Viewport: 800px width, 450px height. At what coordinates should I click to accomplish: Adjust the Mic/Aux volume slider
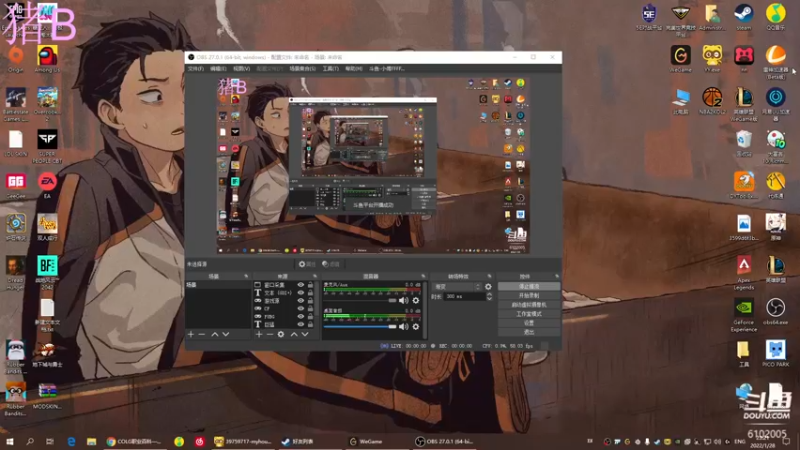click(x=360, y=301)
